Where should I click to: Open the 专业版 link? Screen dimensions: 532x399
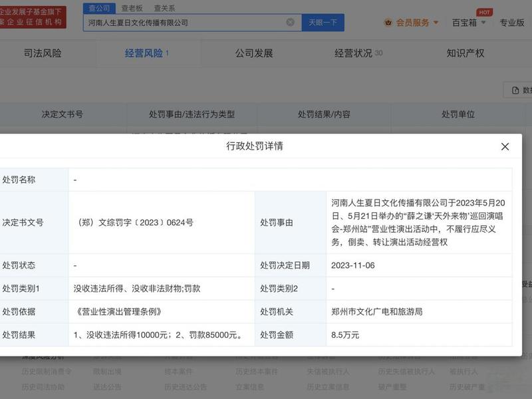coord(512,23)
